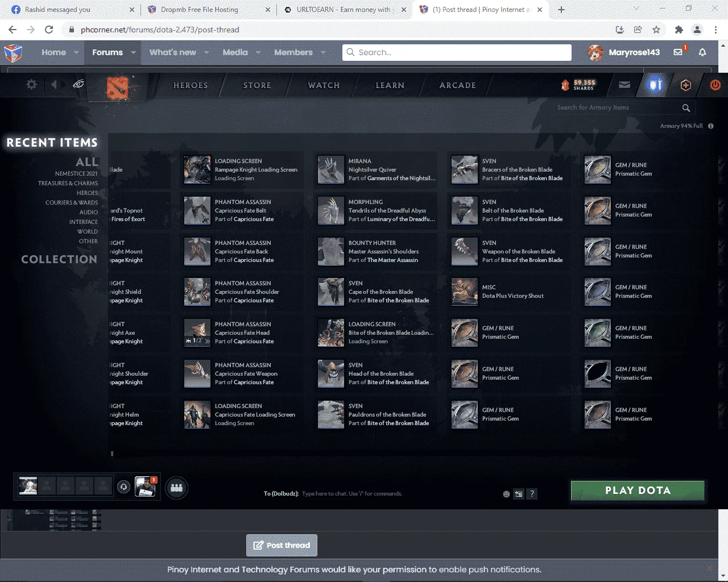
Task: Open the attached image thumbnail below
Action: click(55, 520)
